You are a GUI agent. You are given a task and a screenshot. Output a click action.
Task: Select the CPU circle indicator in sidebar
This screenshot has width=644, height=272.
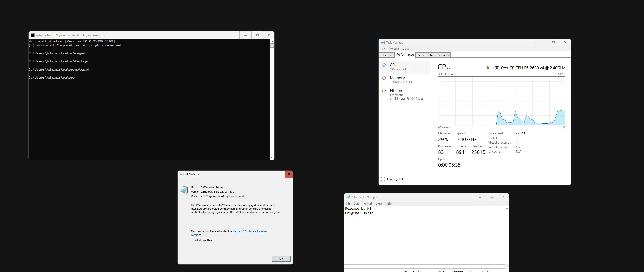[x=384, y=65]
